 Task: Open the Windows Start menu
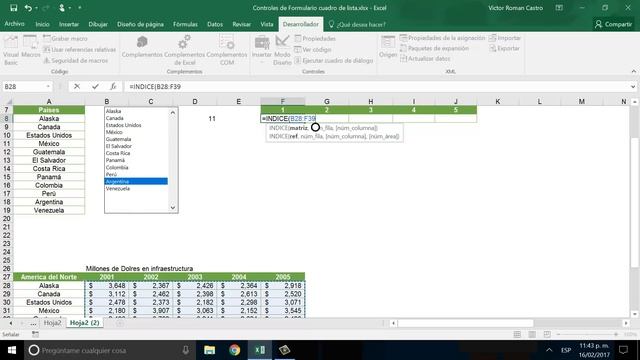pyautogui.click(x=12, y=350)
